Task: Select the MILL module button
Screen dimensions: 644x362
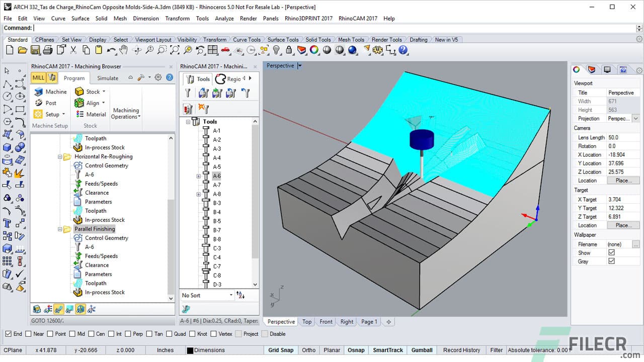Action: click(37, 78)
